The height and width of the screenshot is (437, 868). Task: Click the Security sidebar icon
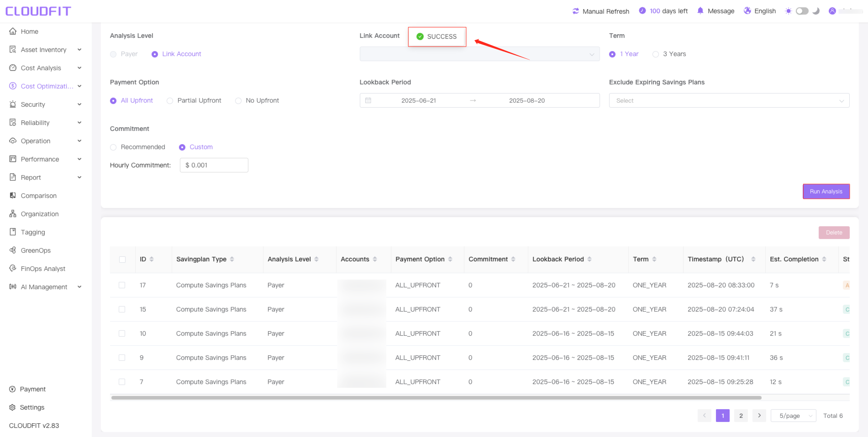[13, 104]
